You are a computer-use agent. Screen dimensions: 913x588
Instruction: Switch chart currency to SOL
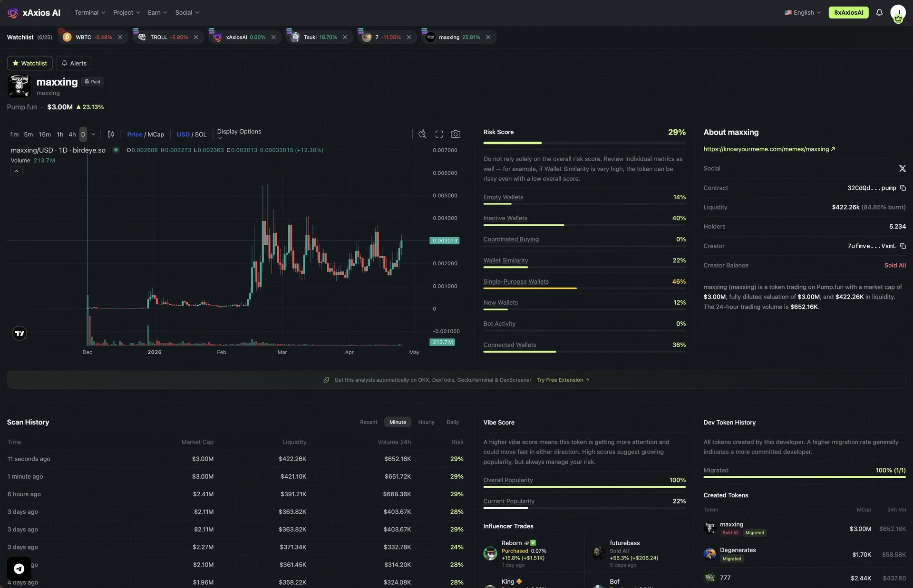tap(201, 135)
